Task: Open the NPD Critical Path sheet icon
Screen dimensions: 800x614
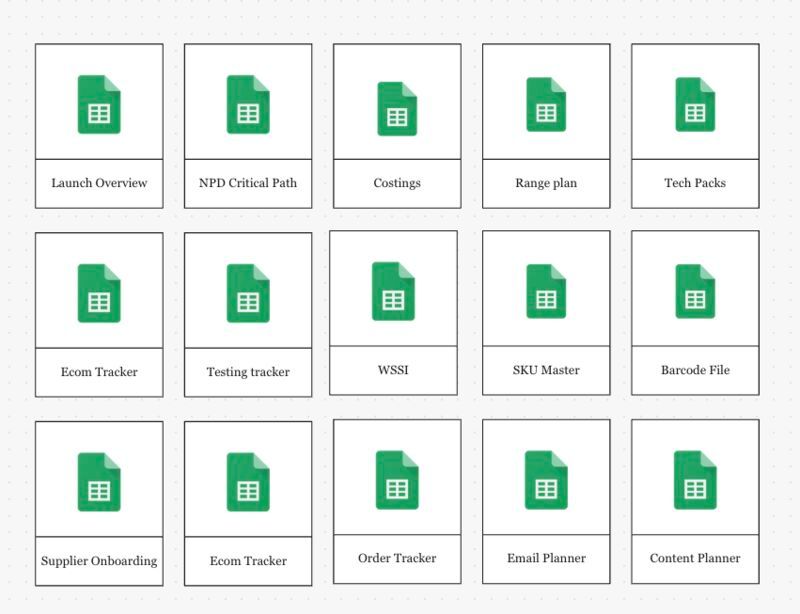Action: click(248, 105)
